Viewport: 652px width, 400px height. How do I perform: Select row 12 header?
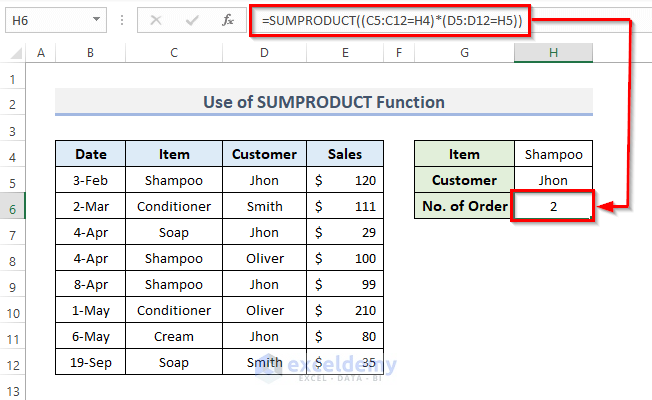(x=14, y=363)
